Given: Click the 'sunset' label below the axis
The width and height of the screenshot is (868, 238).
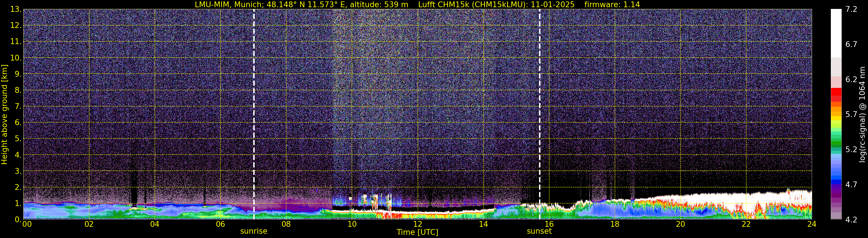Looking at the screenshot, I should [539, 231].
